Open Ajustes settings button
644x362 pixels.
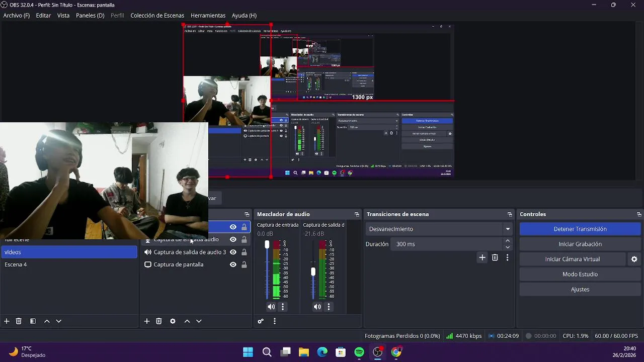(580, 289)
